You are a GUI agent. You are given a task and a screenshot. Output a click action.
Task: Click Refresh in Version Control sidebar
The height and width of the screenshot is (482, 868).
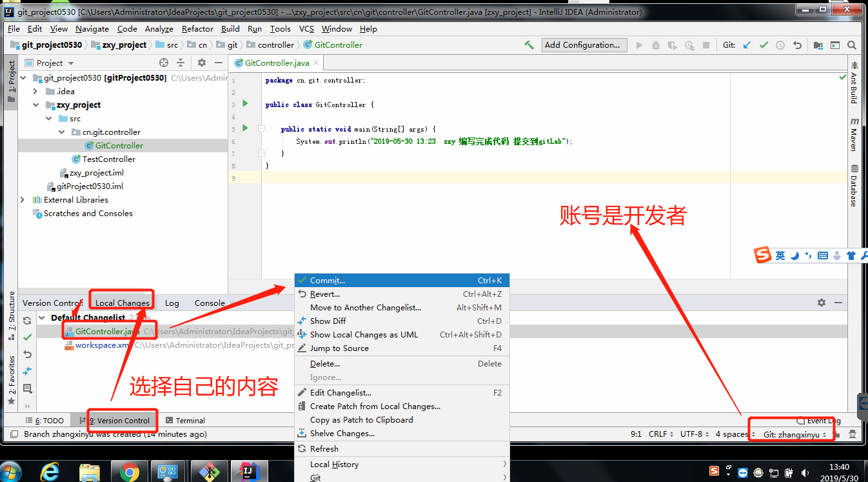pyautogui.click(x=27, y=321)
